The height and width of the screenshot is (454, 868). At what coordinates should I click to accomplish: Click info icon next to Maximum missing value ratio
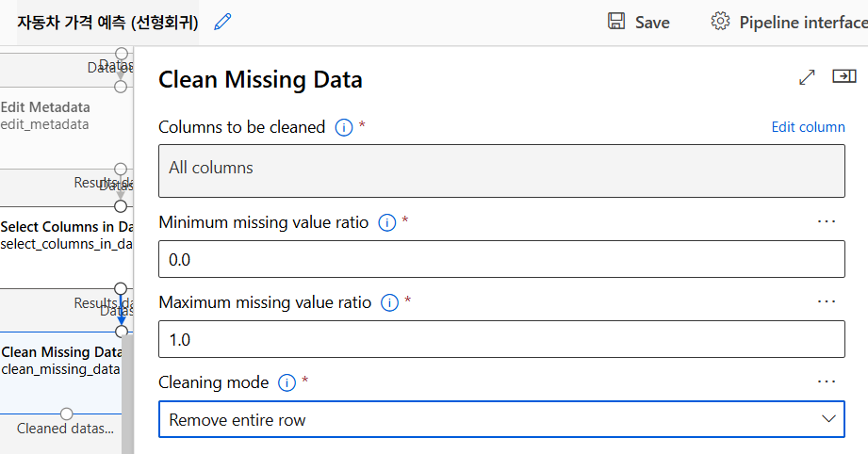pyautogui.click(x=389, y=302)
